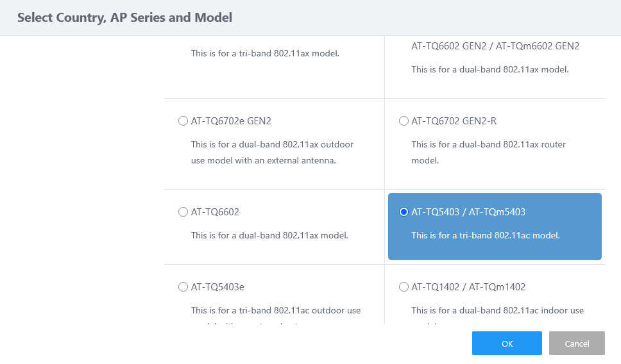621x364 pixels.
Task: Choose the AT-TQ6602 radio option
Action: coord(183,212)
